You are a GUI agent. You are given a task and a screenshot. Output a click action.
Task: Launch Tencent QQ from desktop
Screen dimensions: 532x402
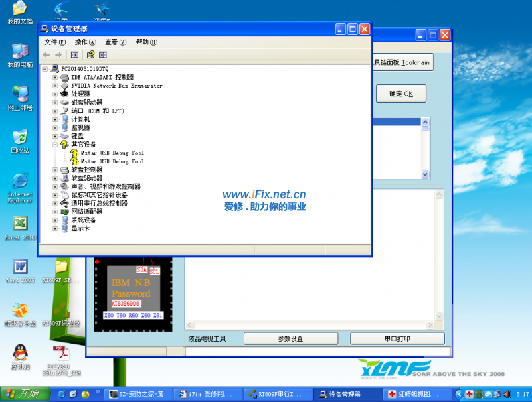click(20, 352)
